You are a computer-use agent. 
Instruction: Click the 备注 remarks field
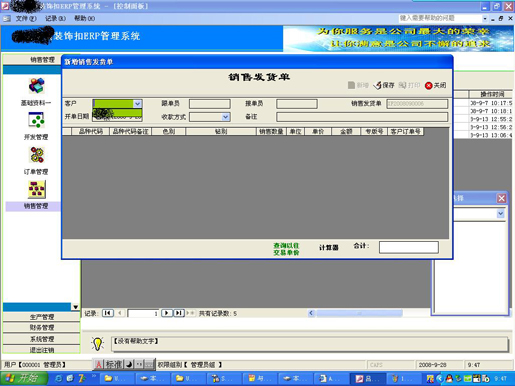point(362,117)
